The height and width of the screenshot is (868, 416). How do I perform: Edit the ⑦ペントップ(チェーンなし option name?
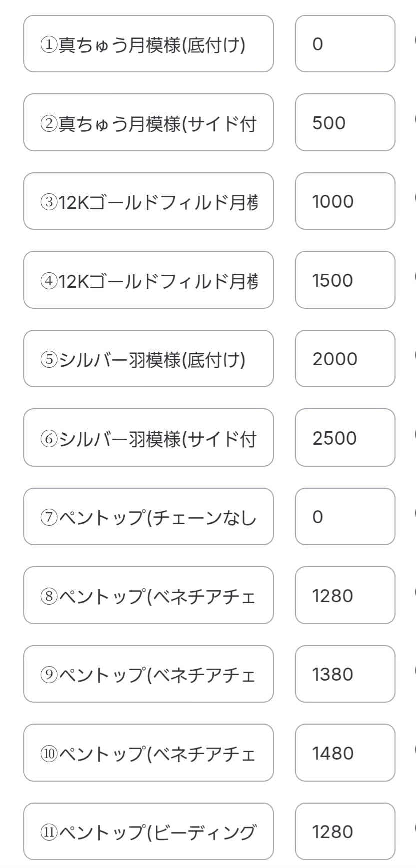pos(148,517)
